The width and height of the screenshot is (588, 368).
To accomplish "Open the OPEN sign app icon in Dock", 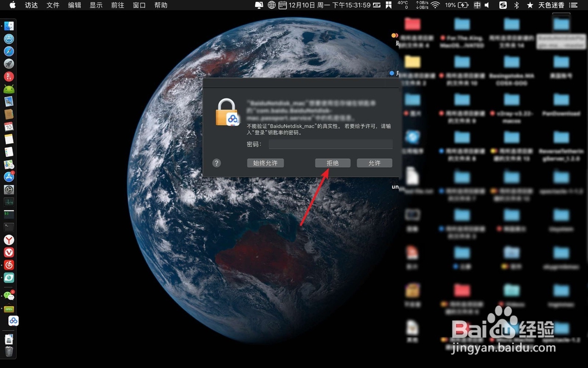I will coord(9,309).
